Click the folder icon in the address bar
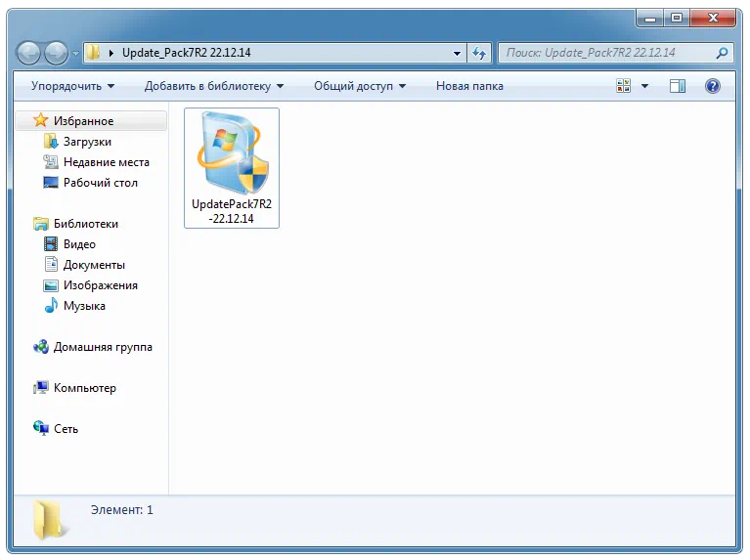The height and width of the screenshot is (560, 750). (94, 52)
